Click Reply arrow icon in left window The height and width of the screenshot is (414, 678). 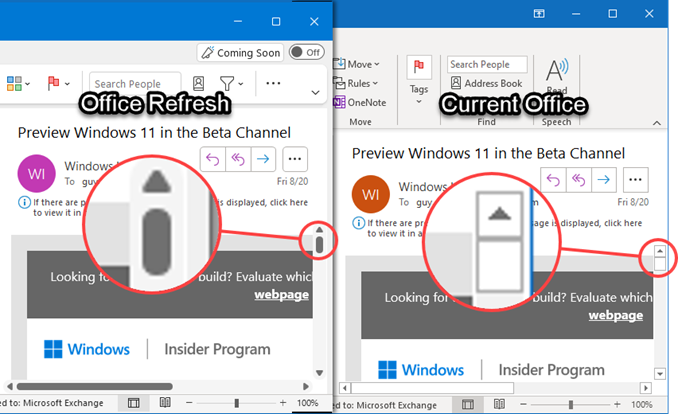coord(212,158)
